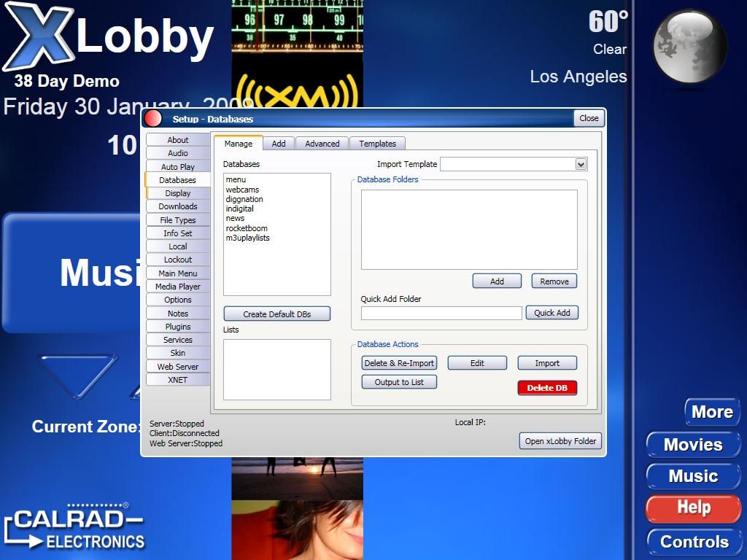Click the Import database button
The width and height of the screenshot is (747, 560).
point(547,363)
